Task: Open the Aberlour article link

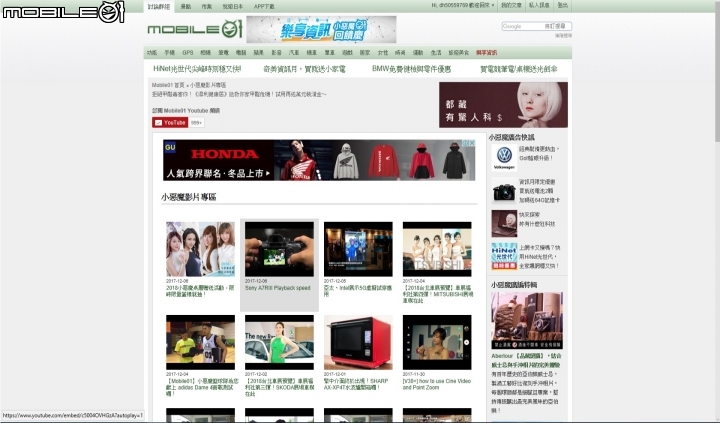Action: click(526, 361)
